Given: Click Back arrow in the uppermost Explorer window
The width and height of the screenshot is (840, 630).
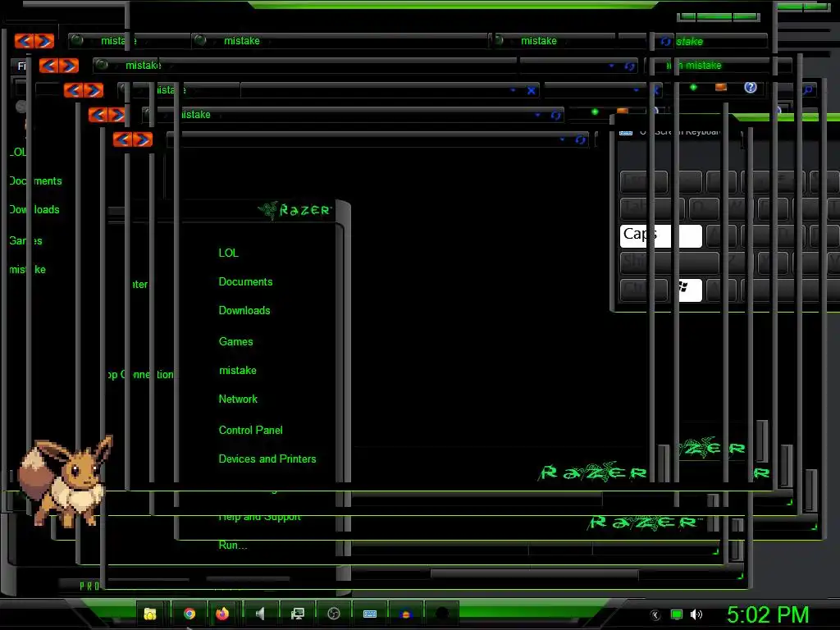Looking at the screenshot, I should click(x=25, y=41).
